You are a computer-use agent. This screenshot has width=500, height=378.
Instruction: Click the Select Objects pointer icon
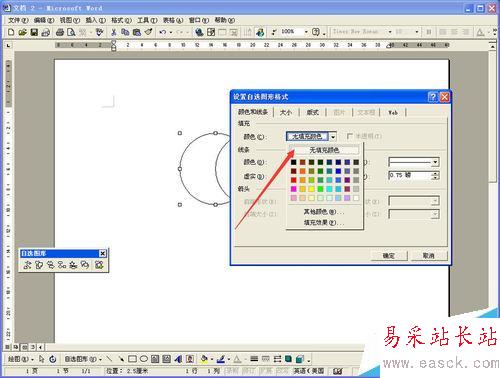41,359
